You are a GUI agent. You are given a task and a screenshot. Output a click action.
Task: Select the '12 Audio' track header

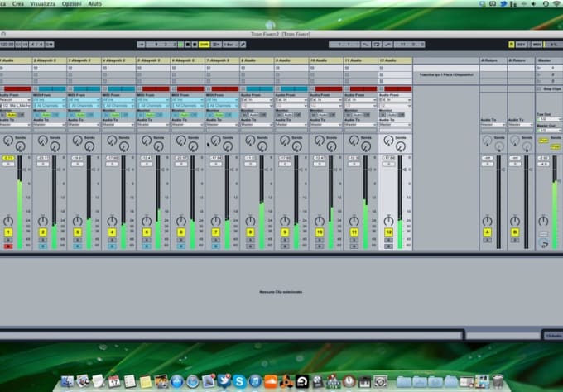click(395, 60)
